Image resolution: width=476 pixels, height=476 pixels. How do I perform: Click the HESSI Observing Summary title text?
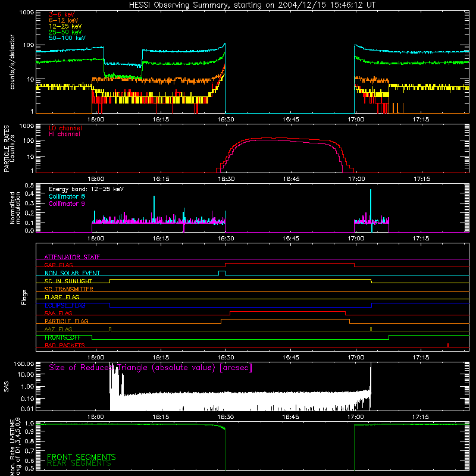(x=252, y=5)
